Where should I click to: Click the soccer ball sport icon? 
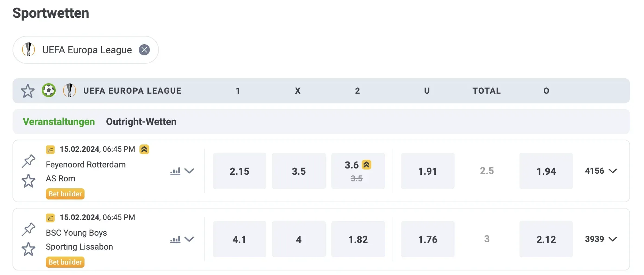tap(49, 91)
